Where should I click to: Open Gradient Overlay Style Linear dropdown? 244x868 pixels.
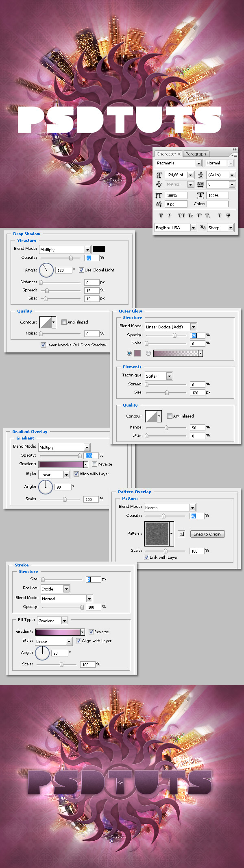(66, 474)
